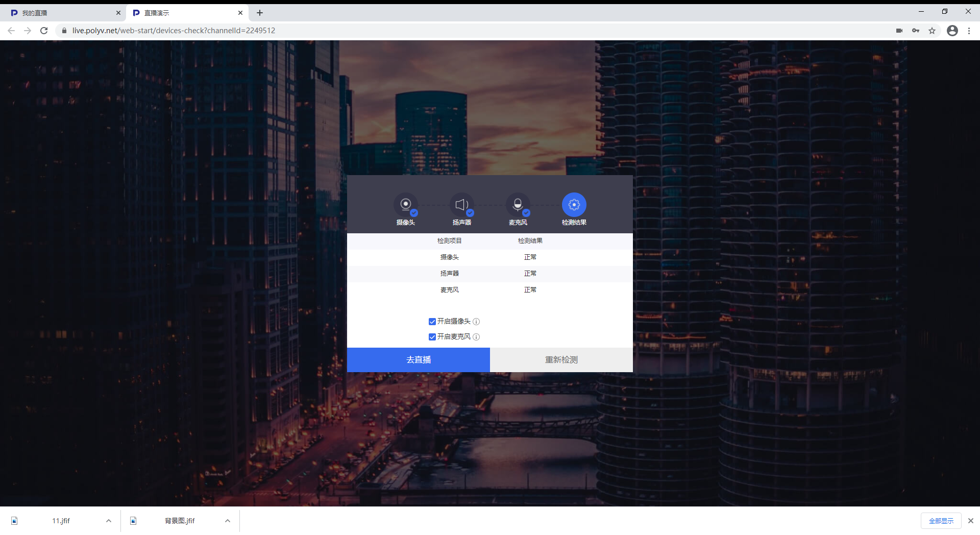The image size is (980, 535).
Task: Click the microphone (麦克风) step icon
Action: [518, 205]
